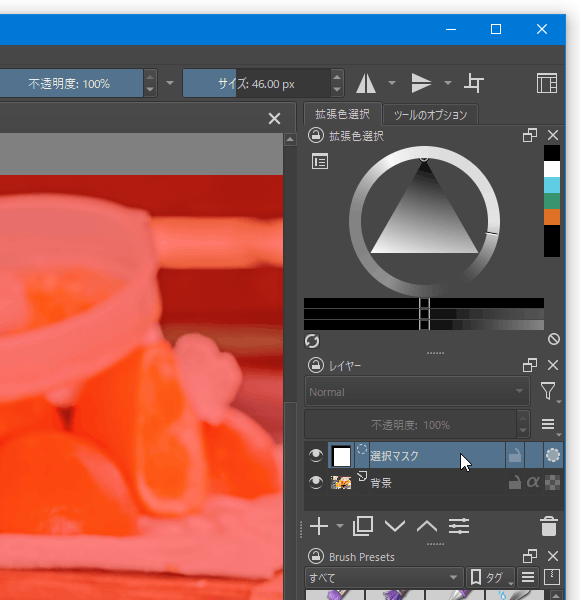Open the すべて brush tag dropdown

pyautogui.click(x=384, y=577)
